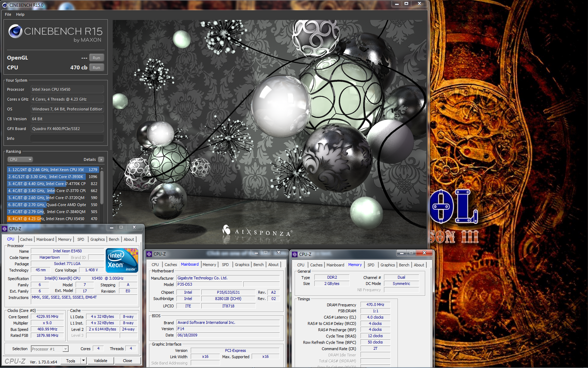
Task: Open CPU tab in Mainboard CPU-Z window
Action: point(155,265)
